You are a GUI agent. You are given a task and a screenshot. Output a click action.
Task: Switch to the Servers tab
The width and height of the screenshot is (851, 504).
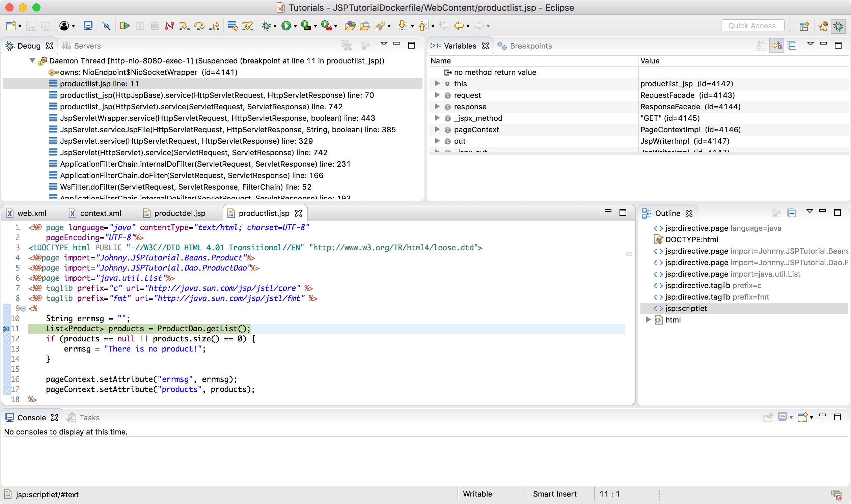(82, 46)
